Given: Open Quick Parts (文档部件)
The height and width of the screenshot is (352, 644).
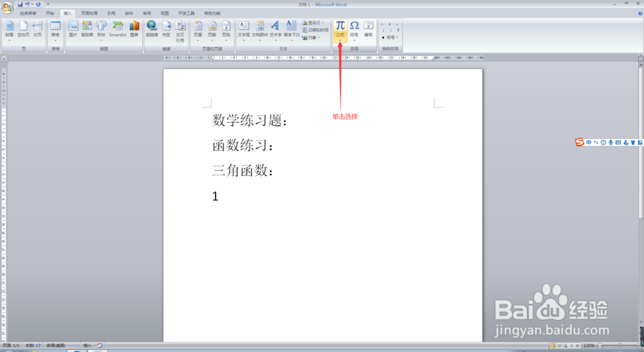Looking at the screenshot, I should (260, 30).
